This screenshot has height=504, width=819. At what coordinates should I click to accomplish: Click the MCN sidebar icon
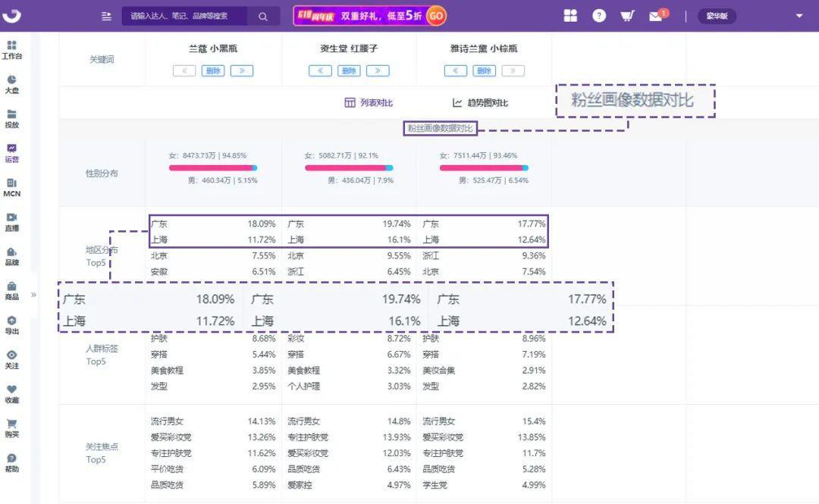pos(13,188)
